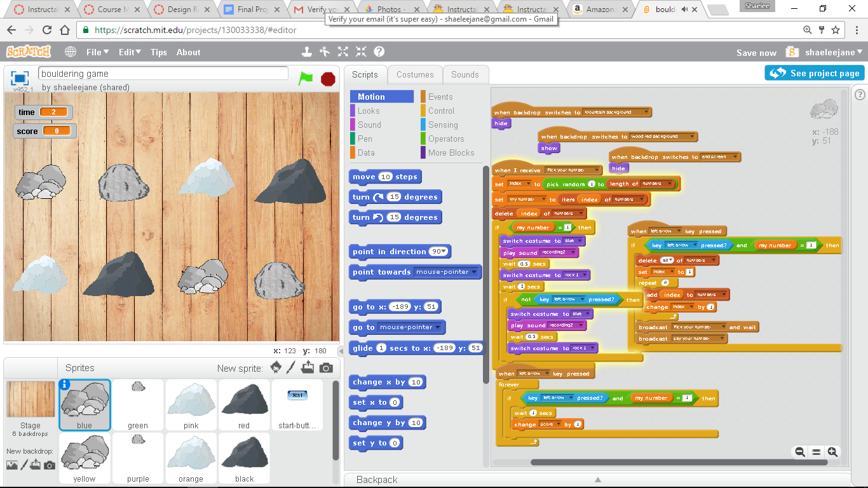The image size is (868, 488).
Task: Select the red sprite thumbnail
Action: [x=245, y=405]
